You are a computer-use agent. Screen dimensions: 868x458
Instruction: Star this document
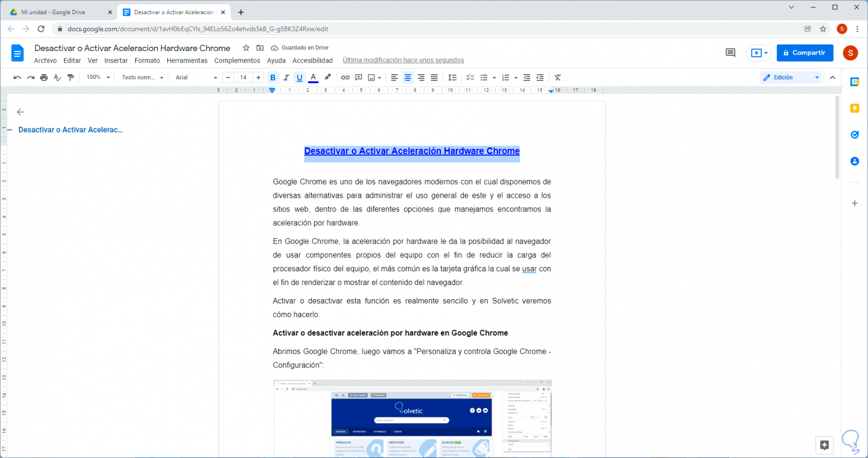click(246, 48)
